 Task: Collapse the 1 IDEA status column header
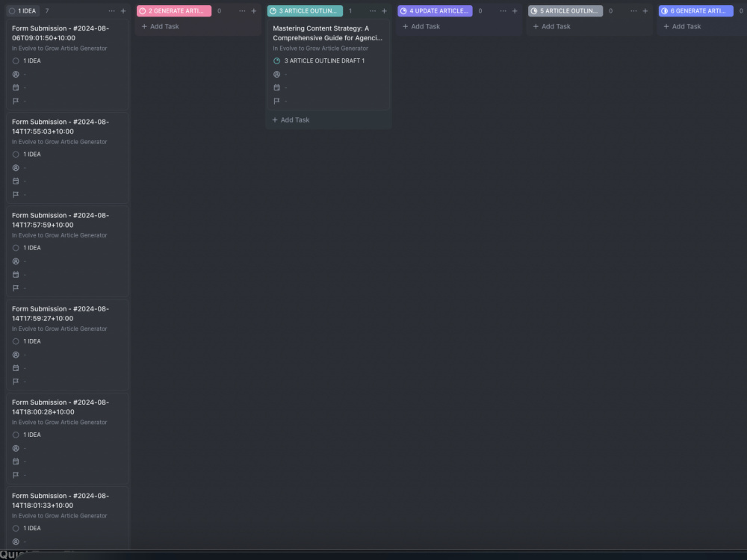click(x=22, y=11)
